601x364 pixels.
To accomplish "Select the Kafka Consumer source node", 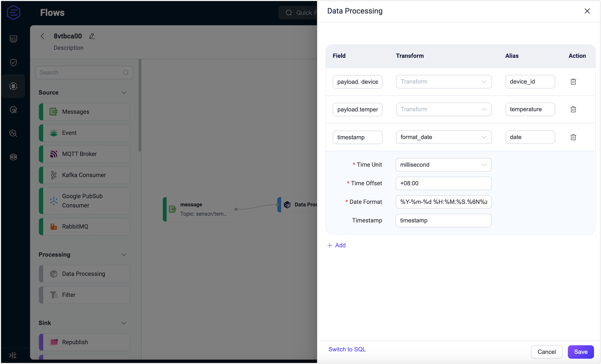I will click(84, 175).
